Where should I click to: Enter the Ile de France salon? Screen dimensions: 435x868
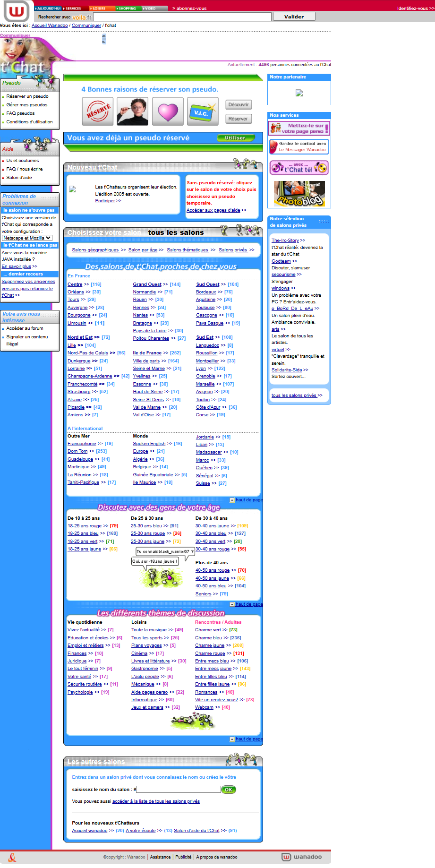147,353
